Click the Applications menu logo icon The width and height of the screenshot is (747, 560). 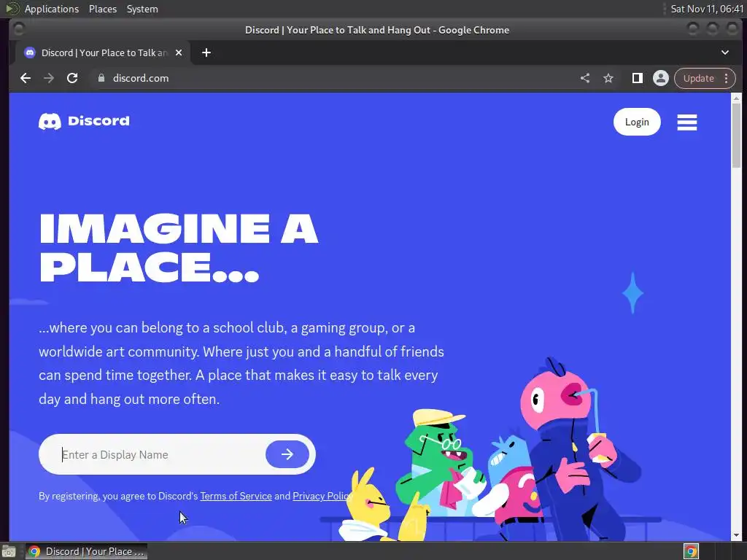pyautogui.click(x=12, y=9)
